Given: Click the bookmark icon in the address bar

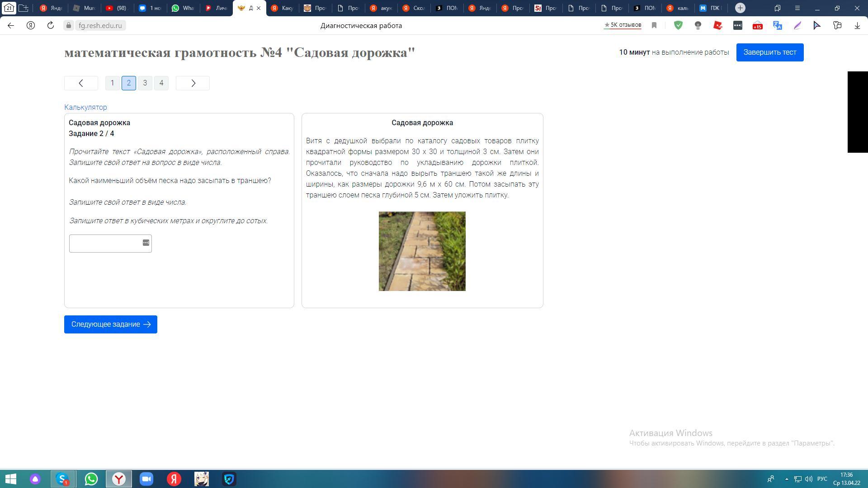Looking at the screenshot, I should click(x=654, y=26).
